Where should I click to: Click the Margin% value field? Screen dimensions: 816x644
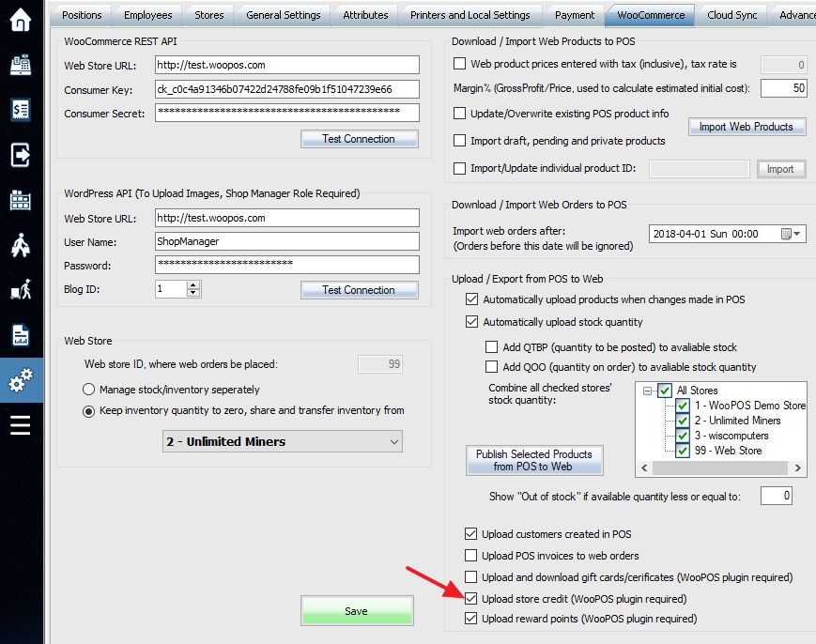click(783, 88)
